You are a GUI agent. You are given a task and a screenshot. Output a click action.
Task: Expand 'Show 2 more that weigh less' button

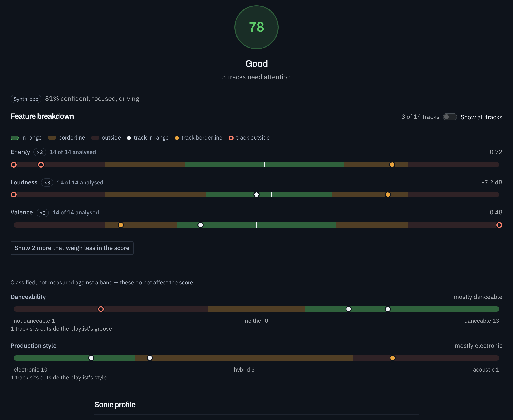pyautogui.click(x=72, y=248)
